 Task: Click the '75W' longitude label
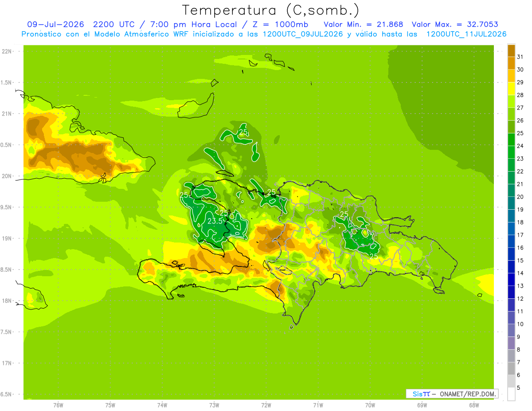(110, 405)
